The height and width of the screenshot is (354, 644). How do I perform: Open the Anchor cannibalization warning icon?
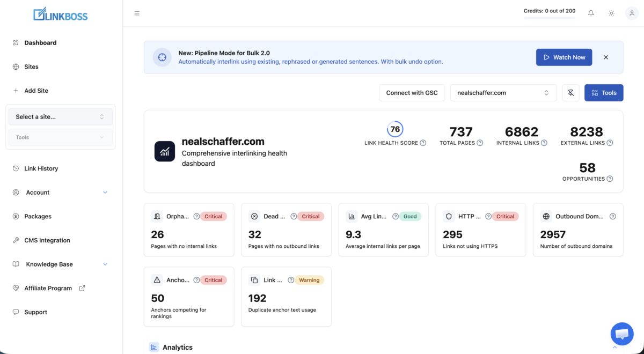(x=157, y=280)
